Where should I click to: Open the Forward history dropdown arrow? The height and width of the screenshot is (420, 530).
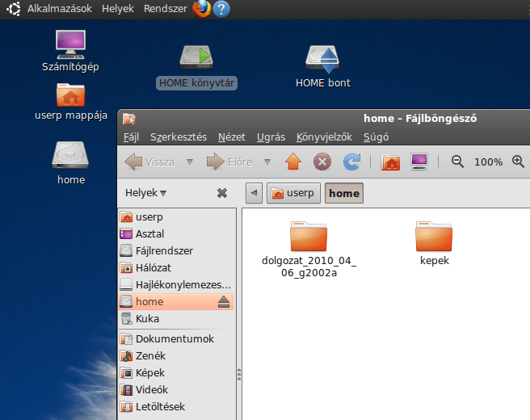pos(267,162)
